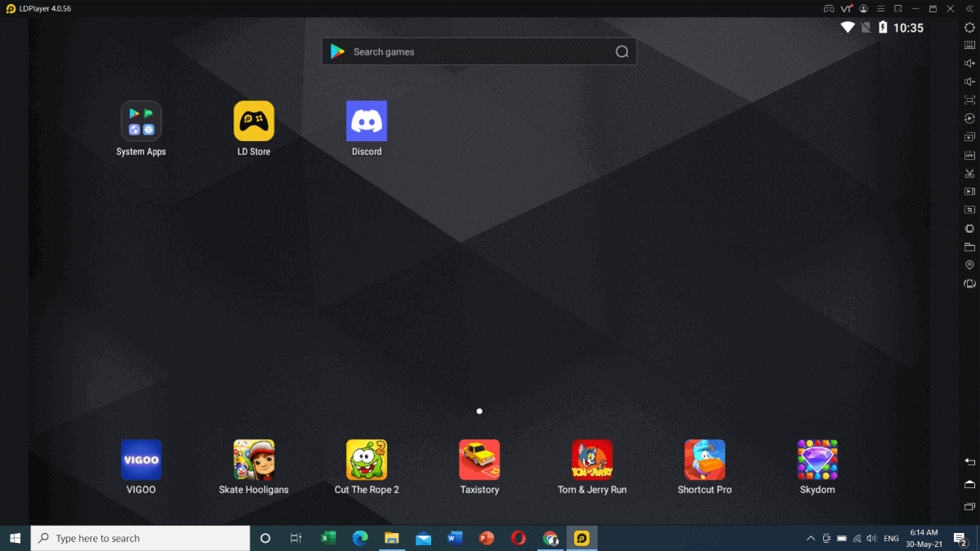
Task: Open virtual GPS location sidebar icon
Action: (969, 265)
